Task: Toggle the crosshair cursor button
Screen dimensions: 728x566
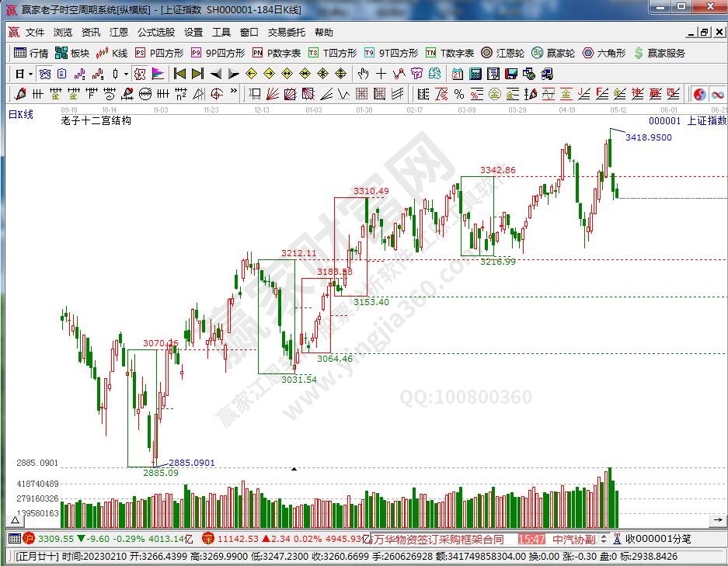Action: pyautogui.click(x=381, y=74)
